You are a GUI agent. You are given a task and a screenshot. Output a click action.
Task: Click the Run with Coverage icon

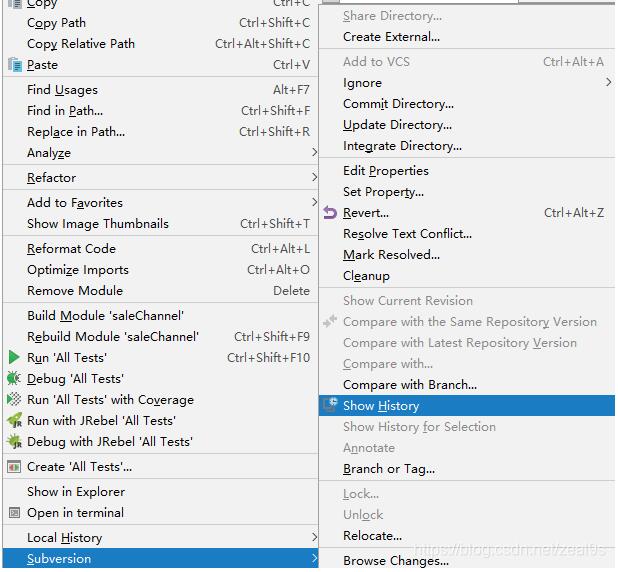(14, 400)
